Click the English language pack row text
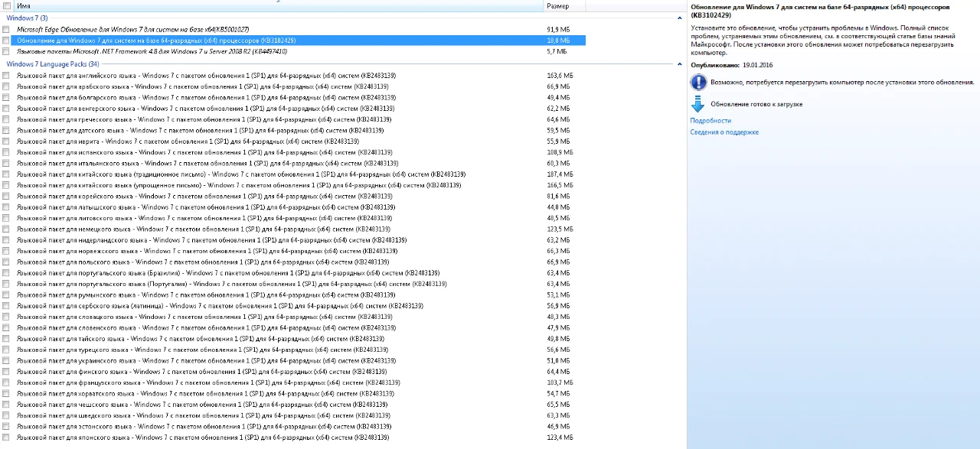This screenshot has height=449, width=980. pos(206,76)
